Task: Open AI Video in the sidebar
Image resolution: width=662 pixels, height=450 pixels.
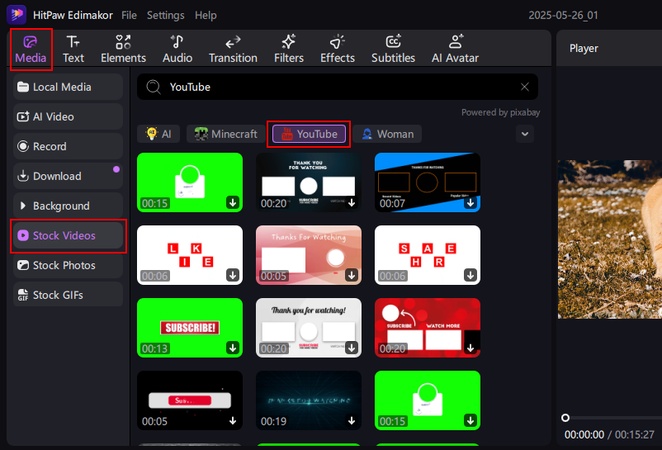Action: tap(68, 117)
